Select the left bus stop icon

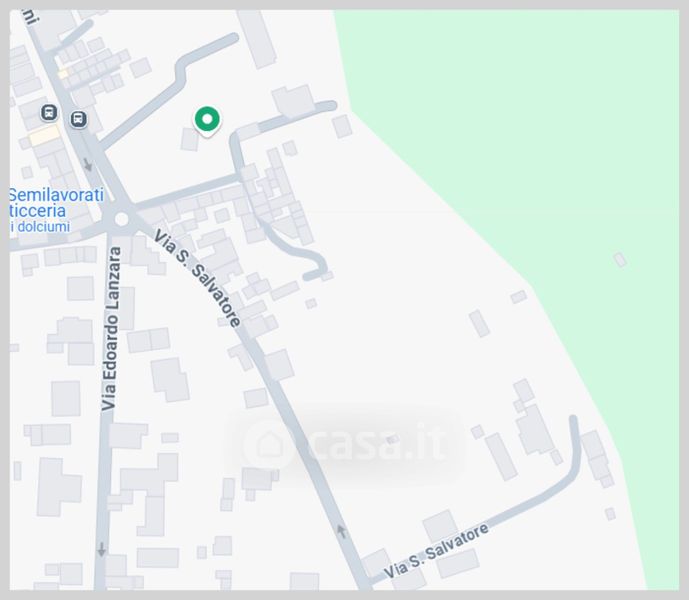click(49, 113)
